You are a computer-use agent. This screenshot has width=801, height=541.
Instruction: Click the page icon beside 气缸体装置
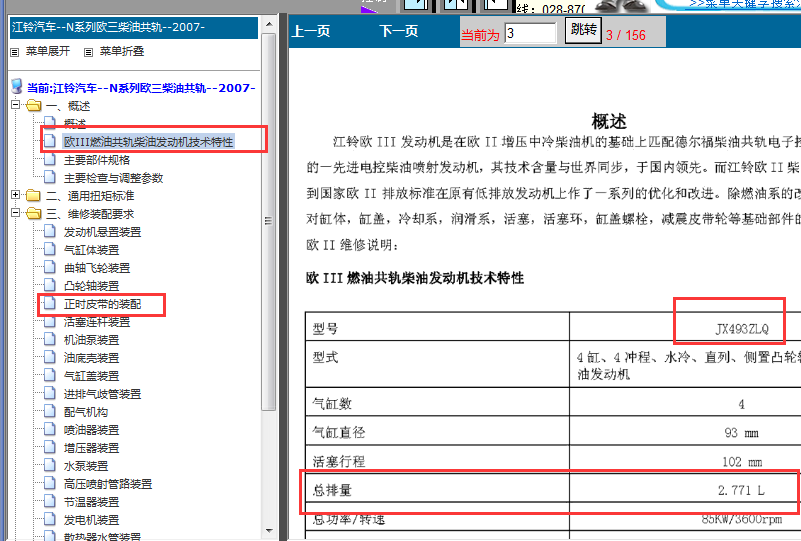tap(50, 249)
